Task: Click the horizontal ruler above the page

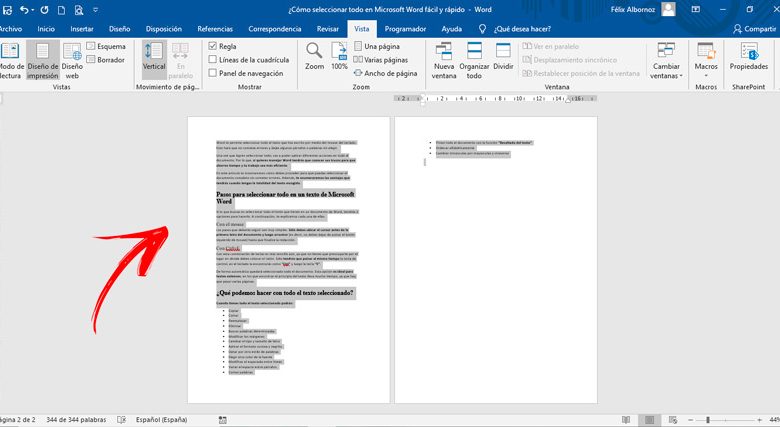Action: [x=496, y=99]
